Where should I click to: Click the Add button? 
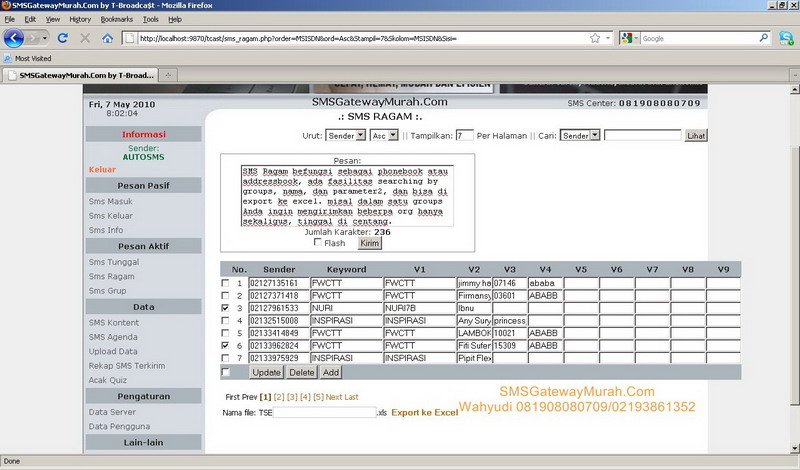[331, 372]
